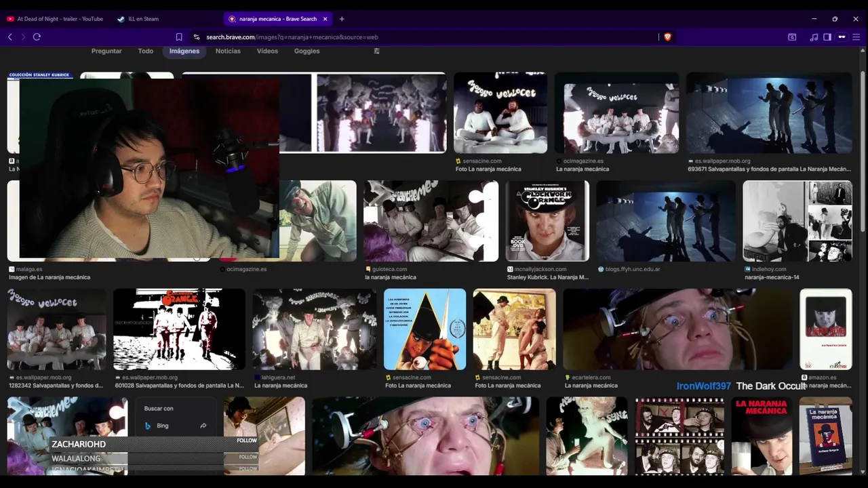Screen dimensions: 868x488
Task: Go back to the previous page
Action: coord(10,37)
